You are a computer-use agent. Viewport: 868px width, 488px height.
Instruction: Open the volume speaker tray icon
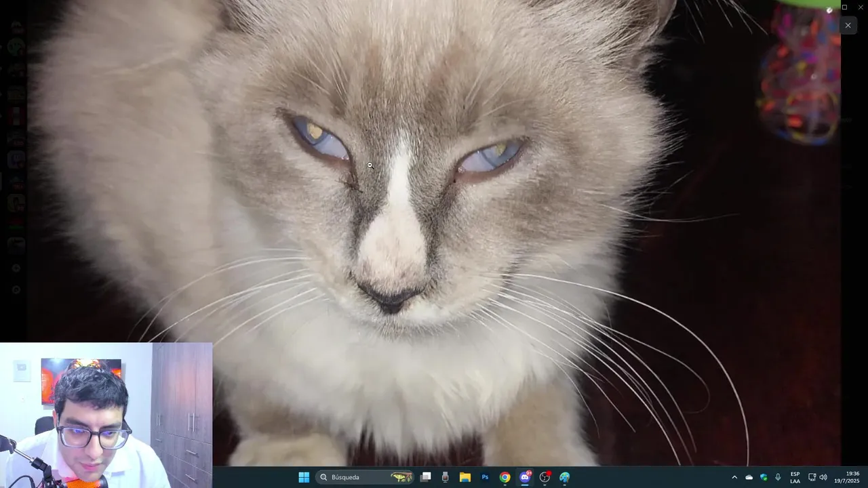click(x=823, y=477)
